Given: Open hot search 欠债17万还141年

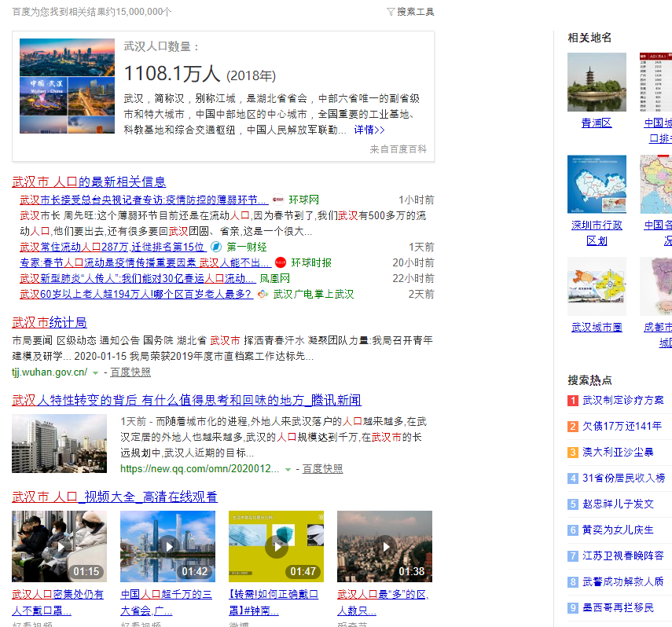Looking at the screenshot, I should tap(622, 426).
